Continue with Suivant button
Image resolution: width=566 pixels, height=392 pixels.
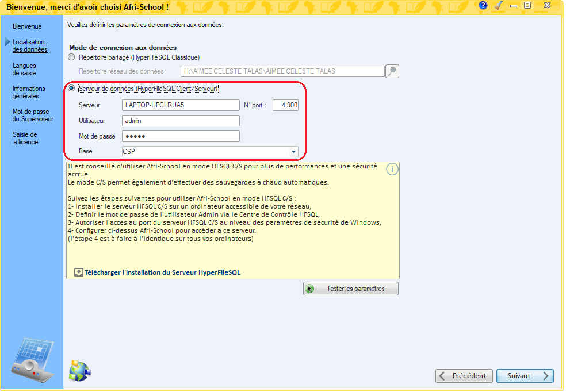point(525,376)
